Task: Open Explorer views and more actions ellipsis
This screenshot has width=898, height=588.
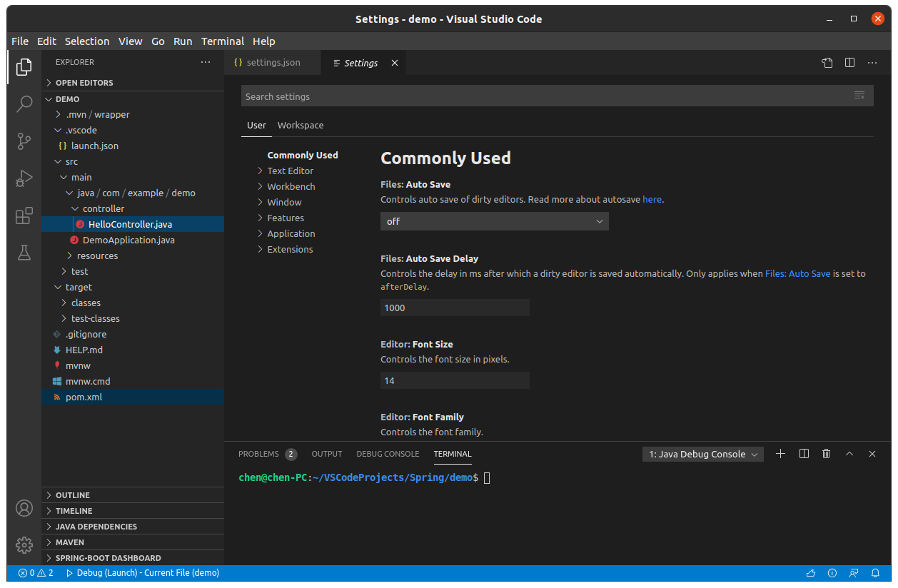Action: pyautogui.click(x=206, y=62)
